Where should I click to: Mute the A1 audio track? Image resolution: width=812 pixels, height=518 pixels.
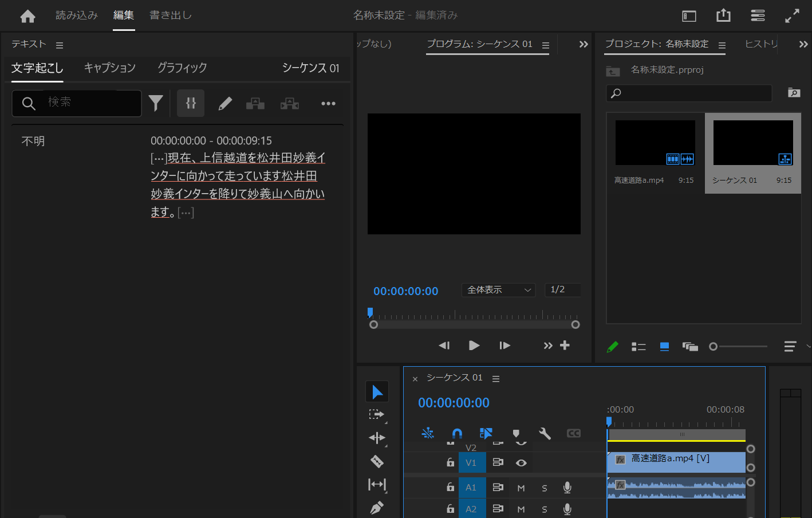[521, 487]
